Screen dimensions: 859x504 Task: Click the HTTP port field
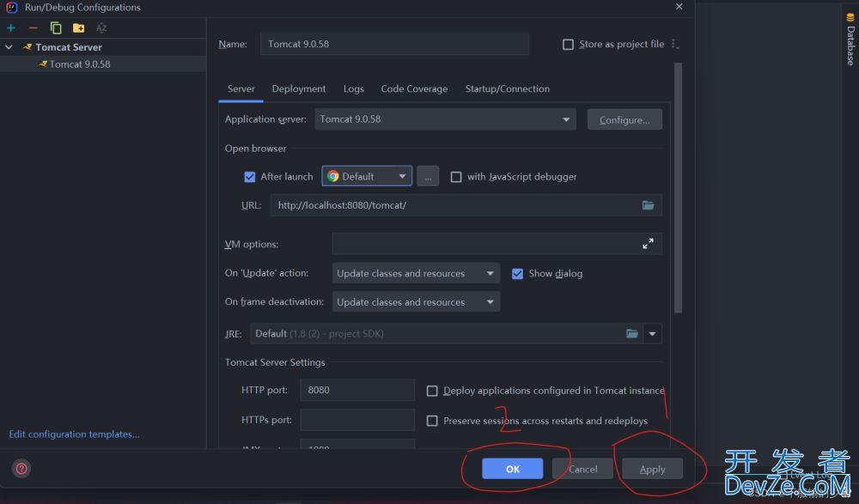[x=357, y=390]
